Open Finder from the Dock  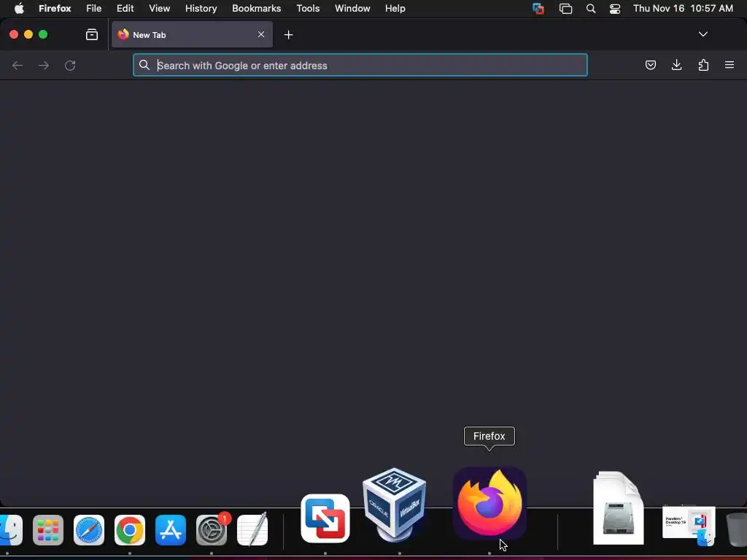[x=9, y=529]
